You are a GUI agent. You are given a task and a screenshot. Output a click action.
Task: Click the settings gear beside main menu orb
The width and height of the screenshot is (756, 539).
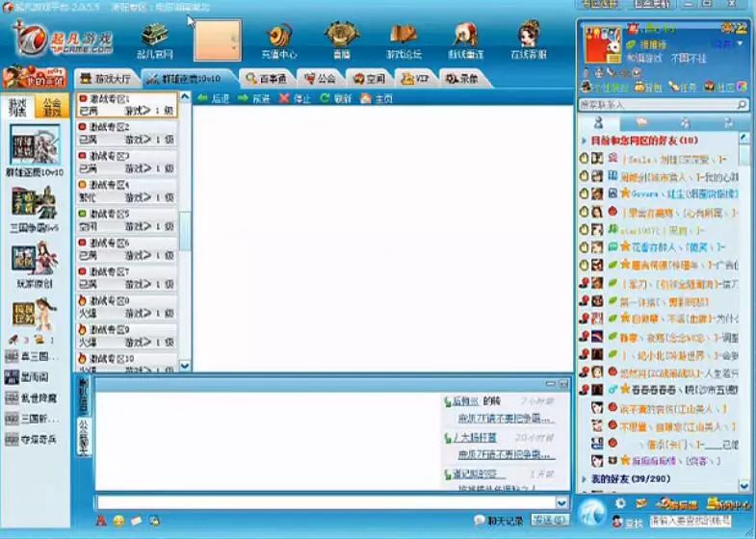620,503
